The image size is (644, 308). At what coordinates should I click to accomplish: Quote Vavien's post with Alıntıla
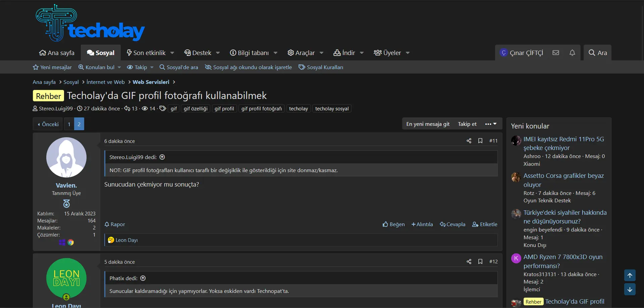[x=422, y=224]
